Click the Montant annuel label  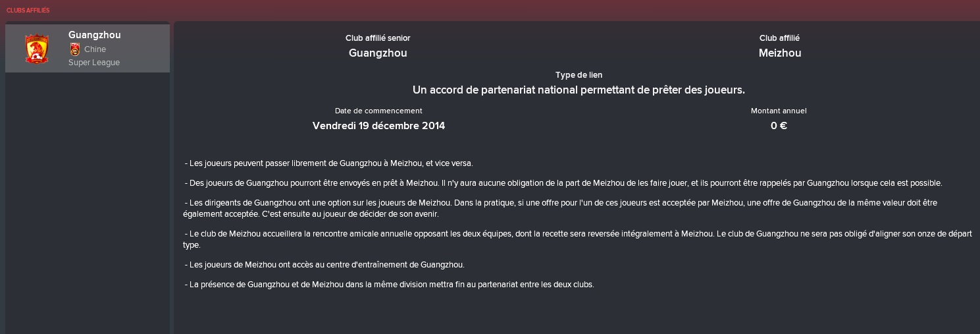coord(779,111)
